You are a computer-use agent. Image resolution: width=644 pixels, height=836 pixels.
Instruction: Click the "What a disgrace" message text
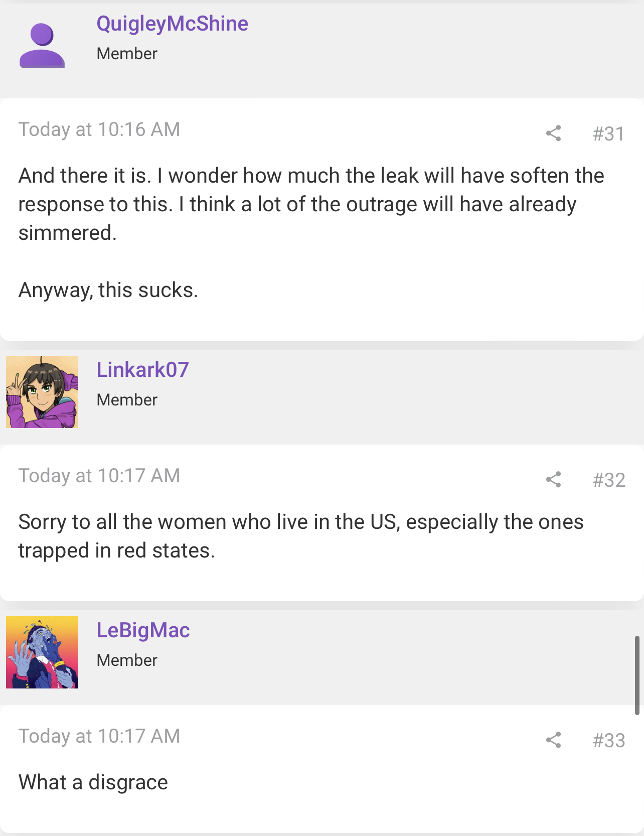[93, 782]
